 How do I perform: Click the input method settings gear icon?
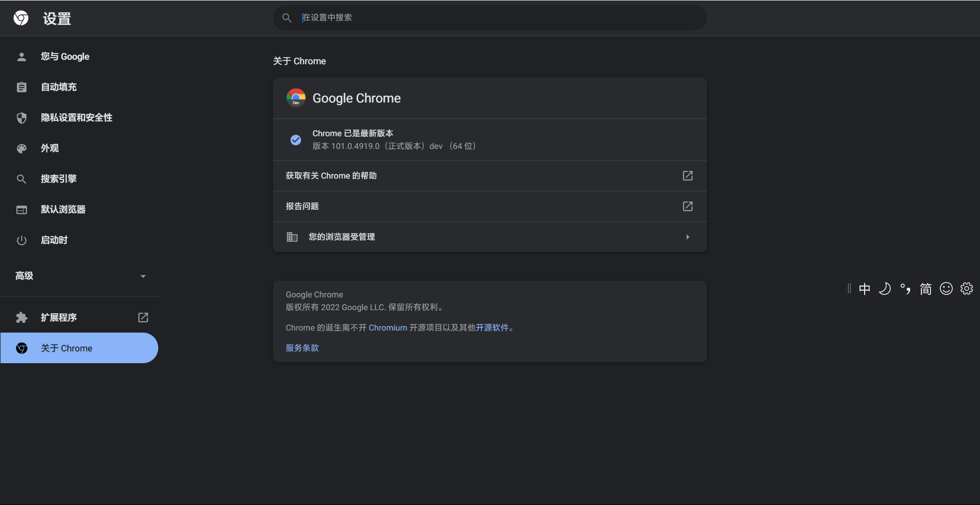pos(967,289)
